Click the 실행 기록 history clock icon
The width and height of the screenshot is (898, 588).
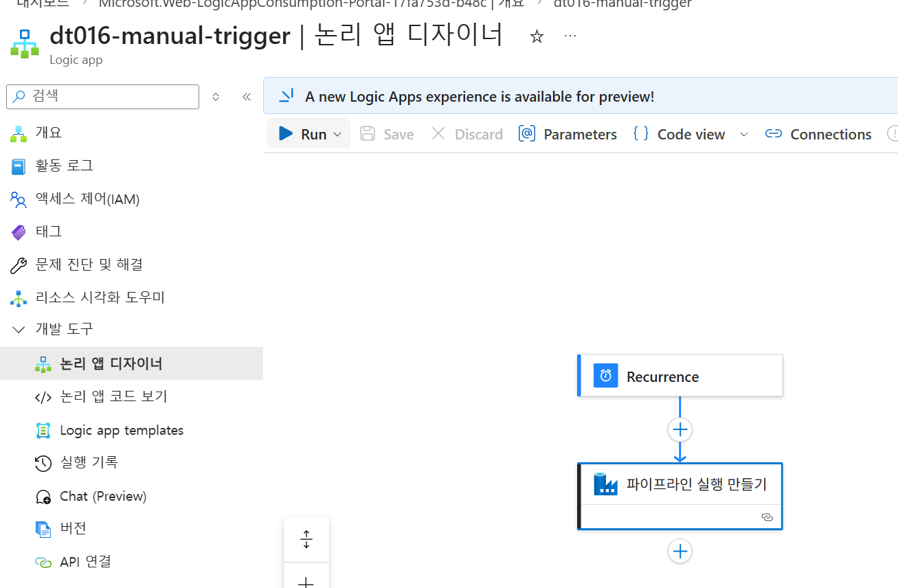(x=43, y=464)
